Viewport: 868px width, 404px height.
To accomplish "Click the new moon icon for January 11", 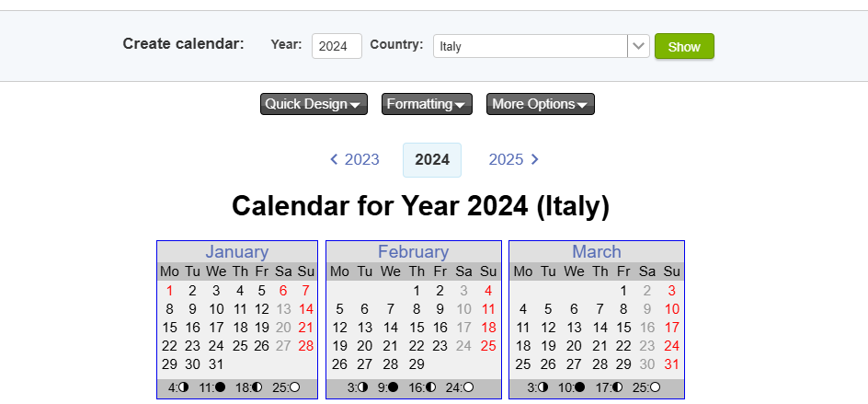I will (x=220, y=387).
